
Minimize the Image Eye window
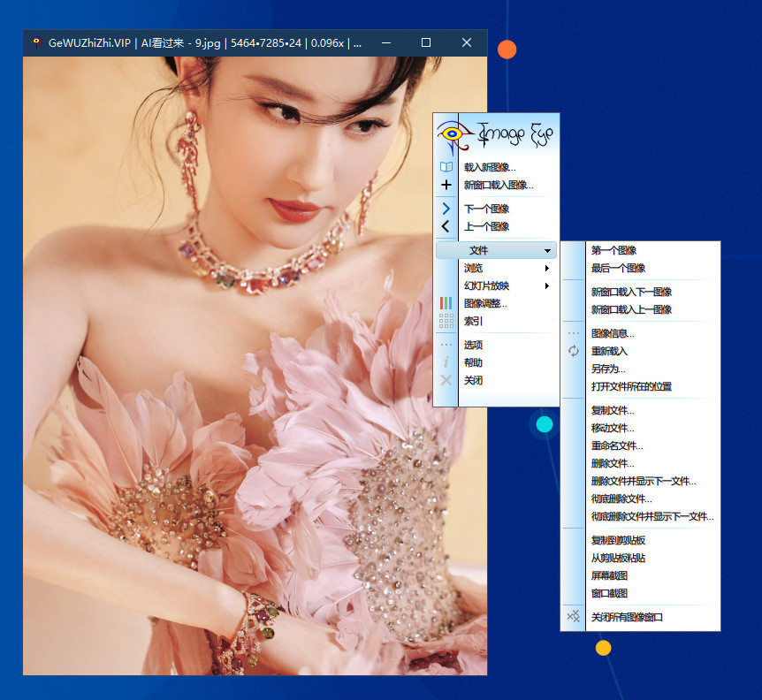tap(386, 42)
